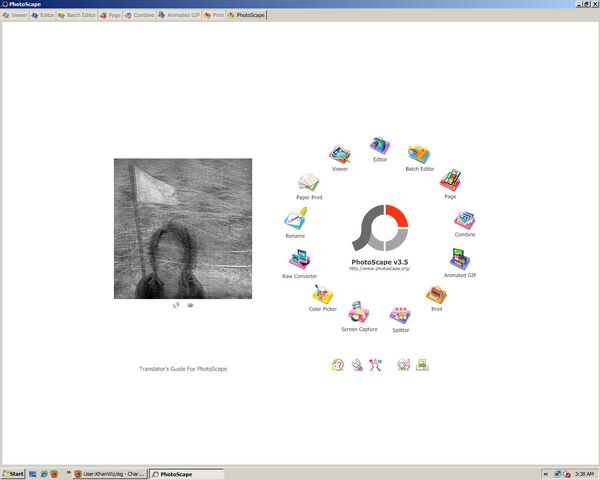
Task: Click the red shield tray icon
Action: tap(567, 474)
